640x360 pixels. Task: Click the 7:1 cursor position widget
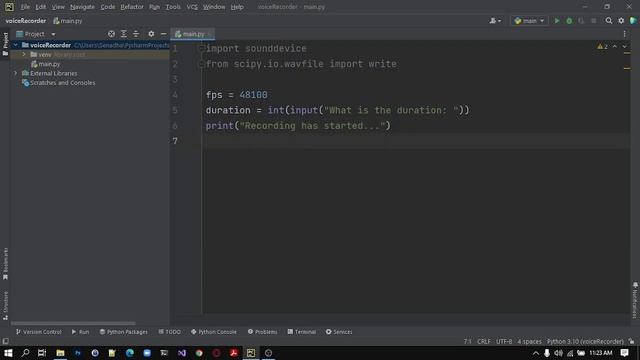click(x=468, y=342)
